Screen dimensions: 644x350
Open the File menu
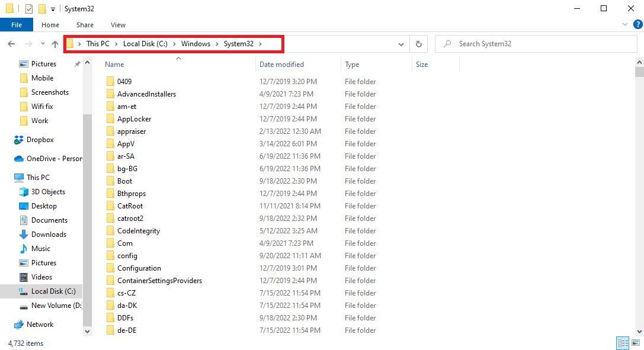point(17,25)
